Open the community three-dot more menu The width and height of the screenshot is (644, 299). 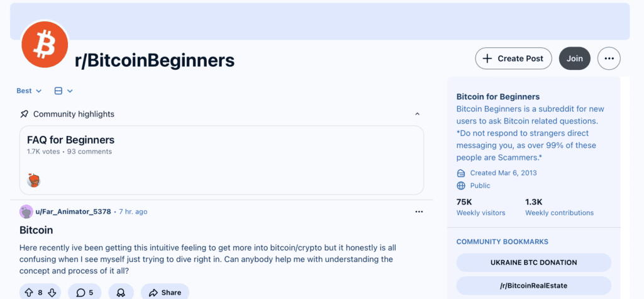(608, 59)
